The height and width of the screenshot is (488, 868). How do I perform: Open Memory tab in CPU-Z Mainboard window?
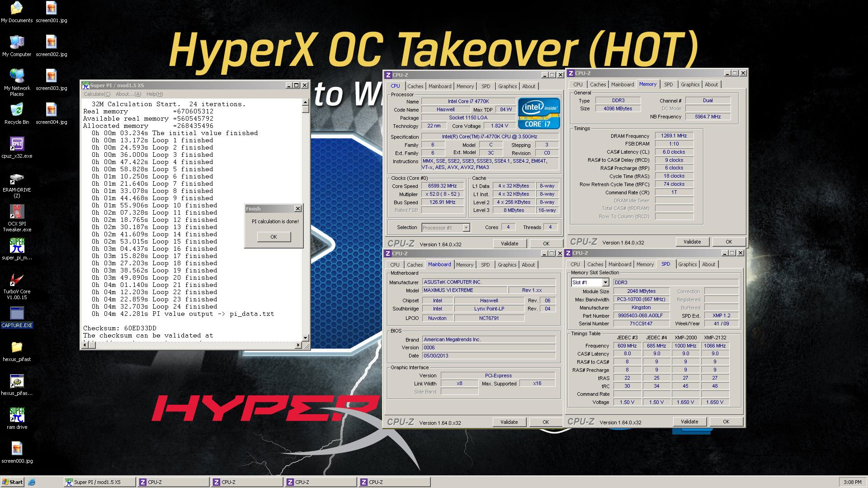[x=465, y=265]
